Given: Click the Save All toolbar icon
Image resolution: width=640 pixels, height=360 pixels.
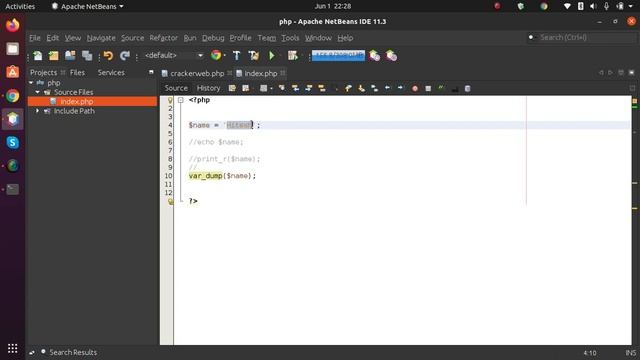Looking at the screenshot, I should pos(87,56).
